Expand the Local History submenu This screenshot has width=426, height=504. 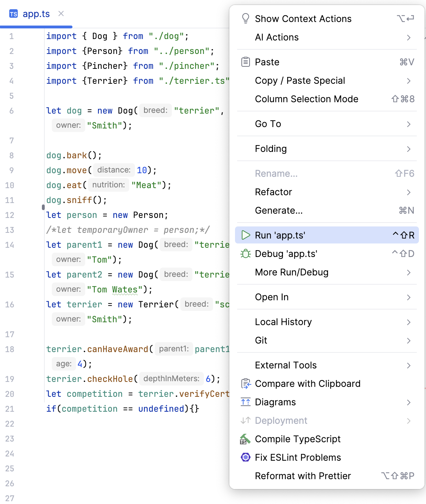coord(283,322)
